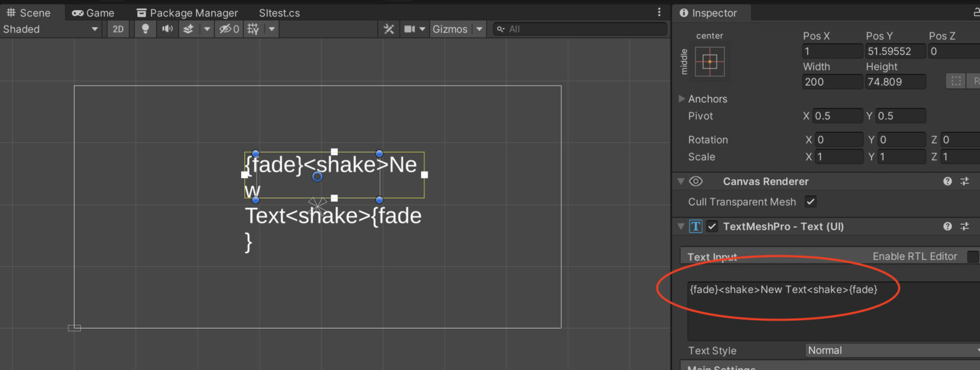The width and height of the screenshot is (980, 370).
Task: Uncheck Cull Transparent Mesh
Action: (810, 202)
